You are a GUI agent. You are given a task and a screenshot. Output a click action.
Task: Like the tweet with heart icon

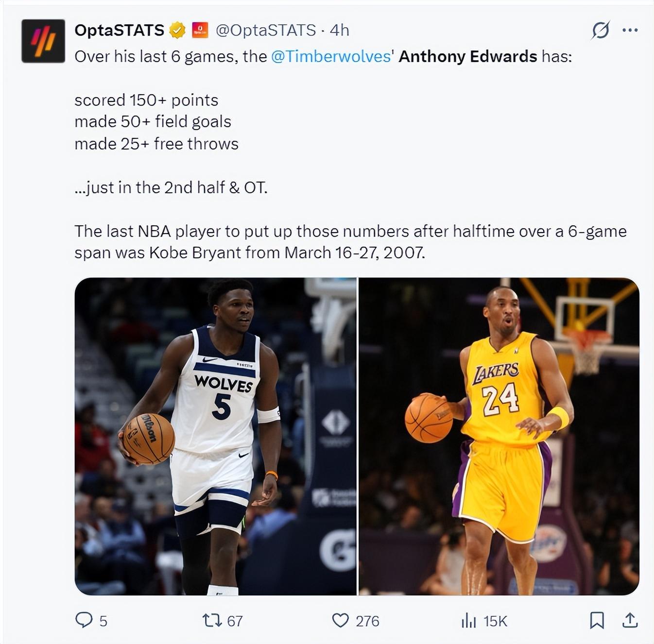tap(340, 620)
